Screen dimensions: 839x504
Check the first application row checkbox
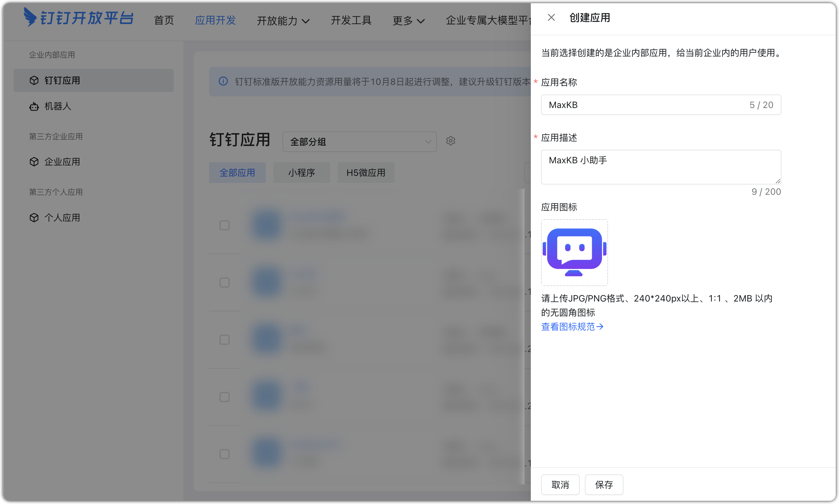click(x=224, y=226)
